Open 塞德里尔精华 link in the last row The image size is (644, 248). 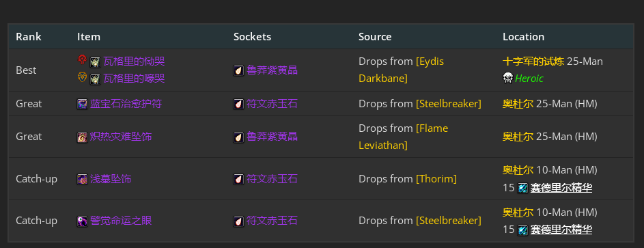point(561,230)
